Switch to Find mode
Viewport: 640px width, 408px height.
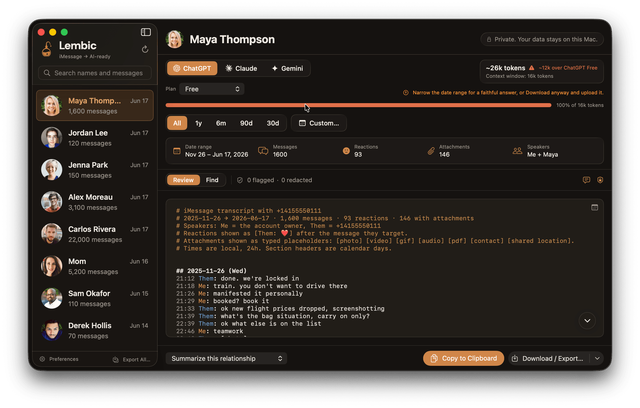[x=212, y=180]
